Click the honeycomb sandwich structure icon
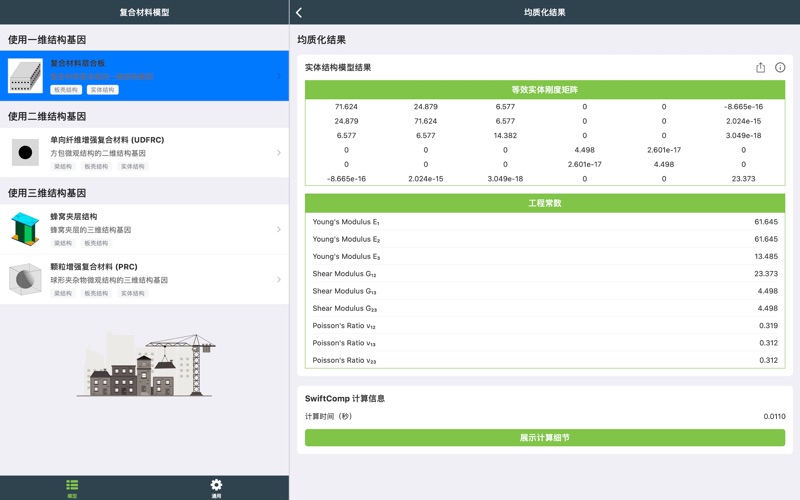The height and width of the screenshot is (500, 800). pyautogui.click(x=26, y=229)
